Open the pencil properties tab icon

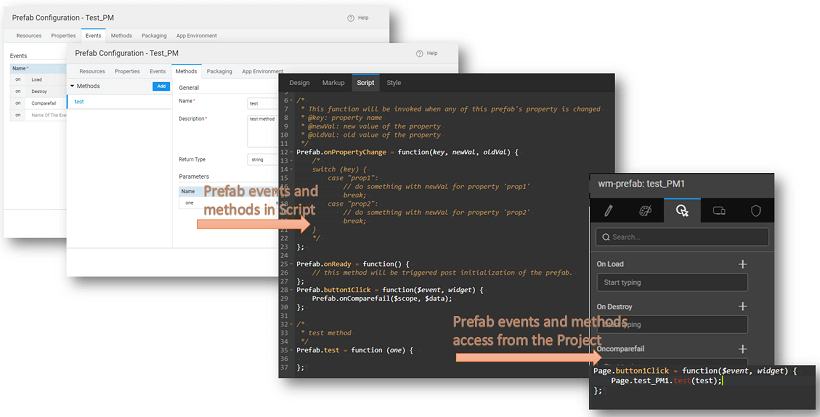click(x=606, y=210)
